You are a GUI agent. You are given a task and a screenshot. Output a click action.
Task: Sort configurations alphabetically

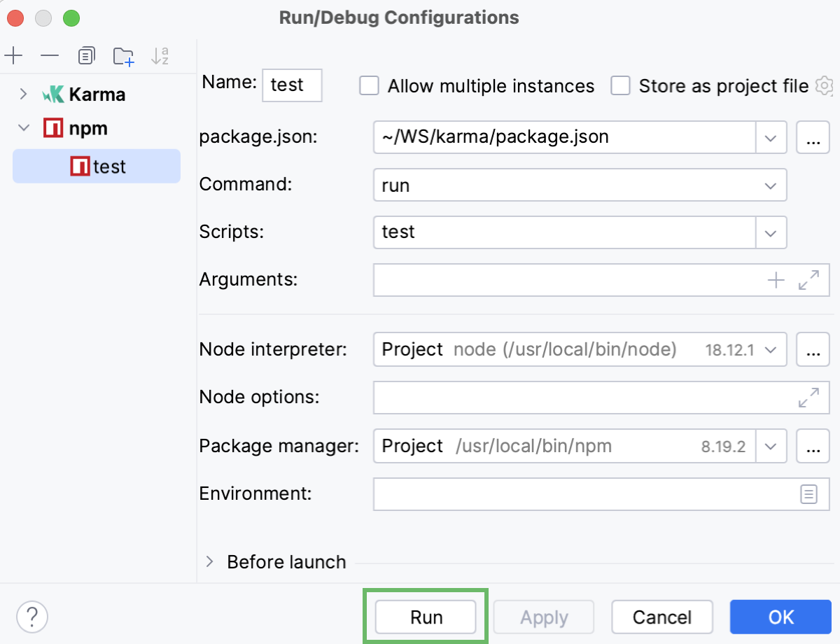160,55
